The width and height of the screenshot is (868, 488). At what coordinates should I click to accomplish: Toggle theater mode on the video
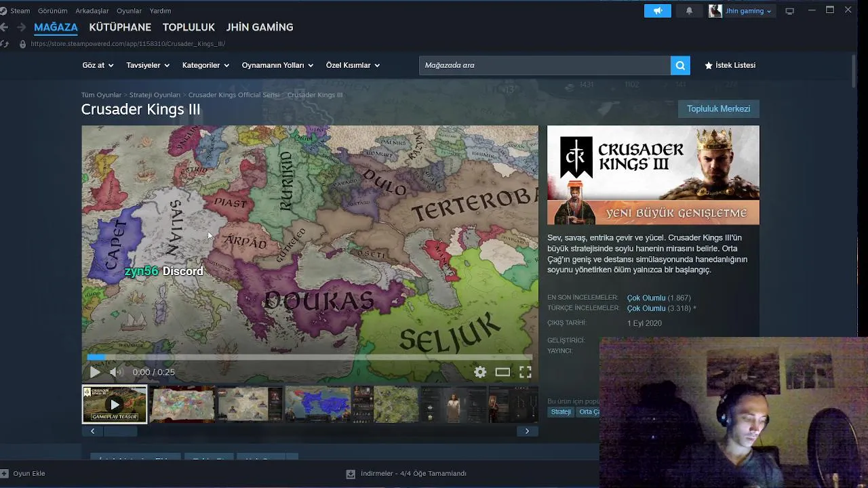tap(502, 372)
